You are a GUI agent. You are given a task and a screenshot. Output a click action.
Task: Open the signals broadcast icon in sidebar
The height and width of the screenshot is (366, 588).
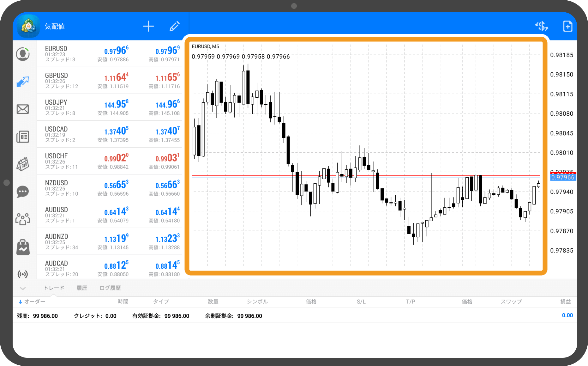point(23,274)
